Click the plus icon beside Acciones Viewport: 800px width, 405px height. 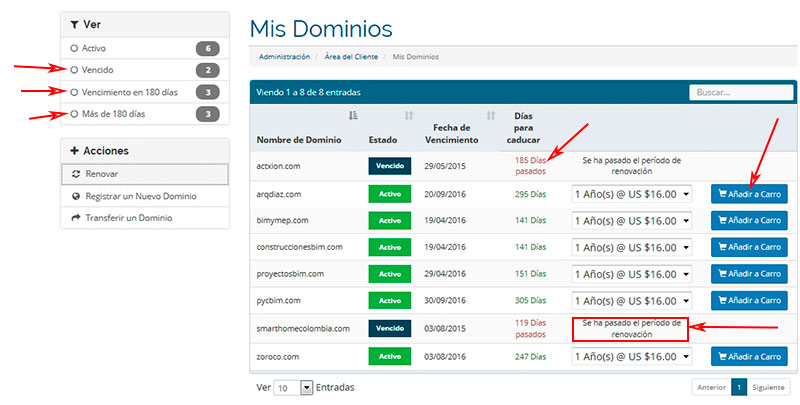(74, 150)
